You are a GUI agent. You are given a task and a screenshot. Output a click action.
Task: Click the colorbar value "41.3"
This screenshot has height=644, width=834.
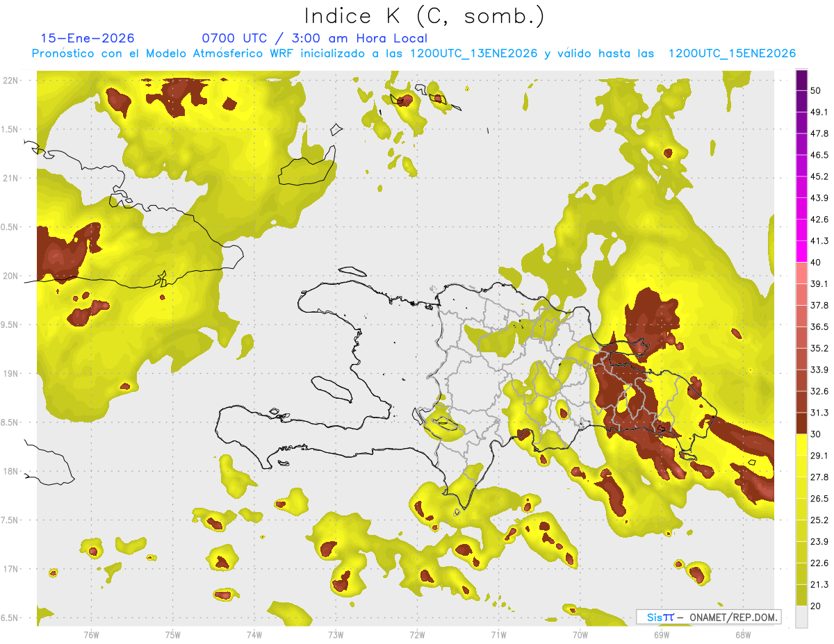pyautogui.click(x=819, y=241)
